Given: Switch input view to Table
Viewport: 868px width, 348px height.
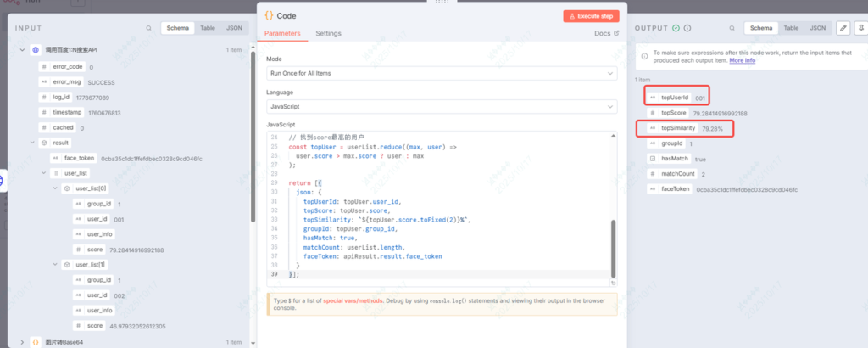Looking at the screenshot, I should click(207, 28).
